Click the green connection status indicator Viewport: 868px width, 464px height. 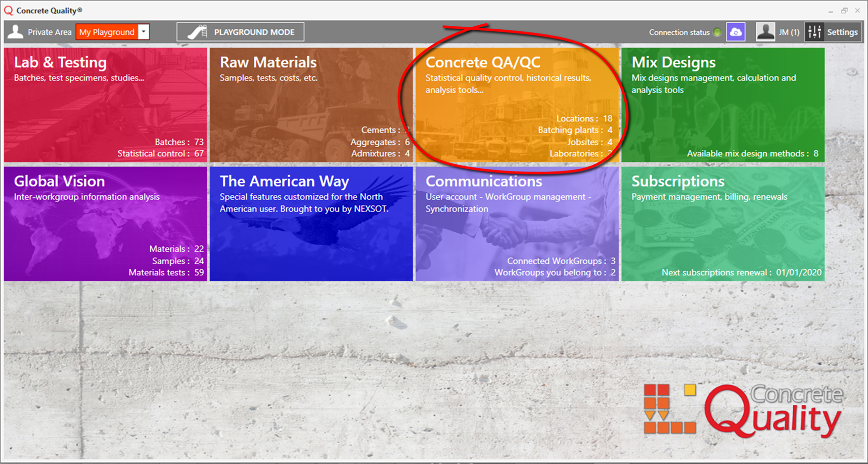click(x=717, y=32)
